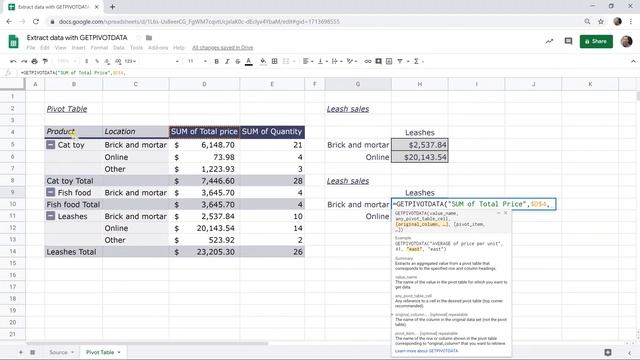Screen dimensions: 640x360
Task: Open the text rotation dropdown
Action: tap(352, 61)
